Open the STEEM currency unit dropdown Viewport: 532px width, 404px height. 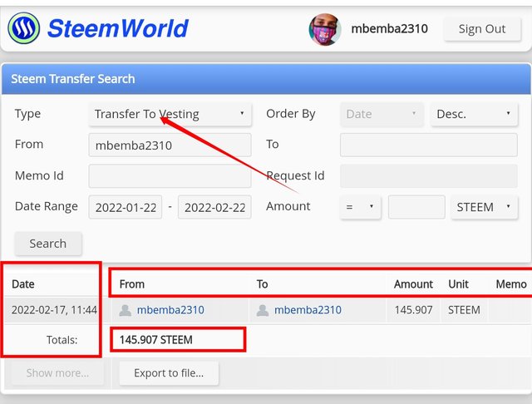(x=484, y=207)
